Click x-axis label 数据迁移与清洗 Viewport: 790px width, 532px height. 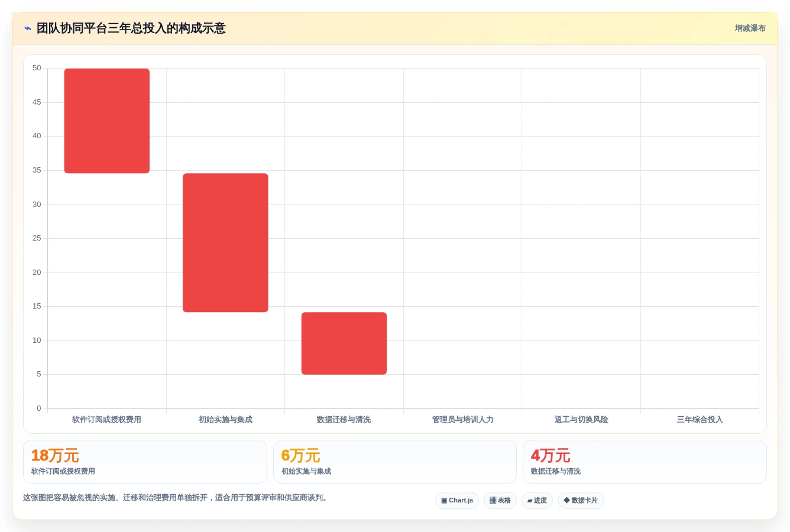(x=344, y=420)
